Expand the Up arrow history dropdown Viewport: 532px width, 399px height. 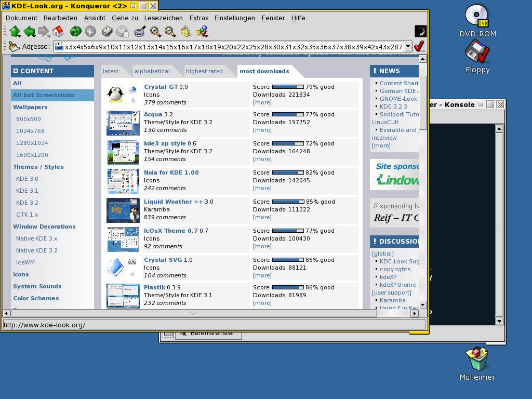[20, 36]
